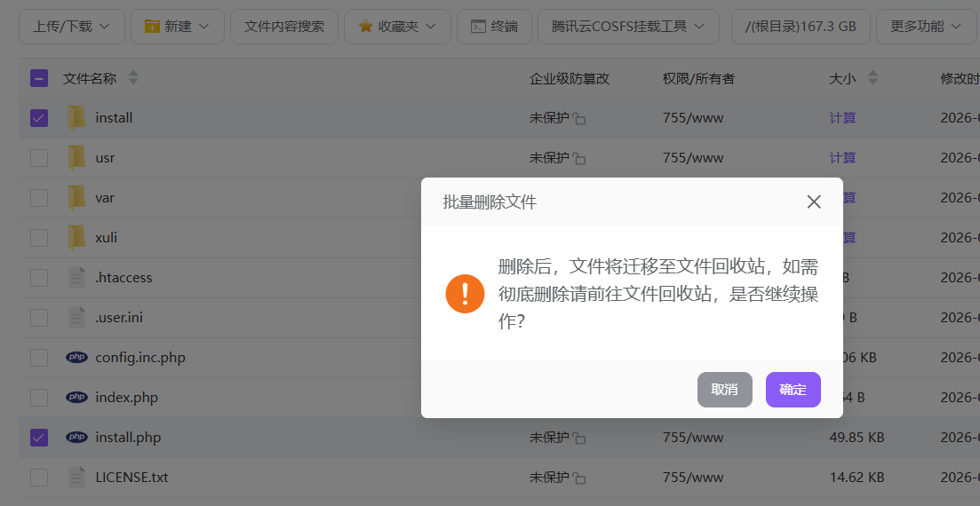Click the PHP icon next to config.inc.php
The width and height of the screenshot is (980, 506).
(76, 357)
